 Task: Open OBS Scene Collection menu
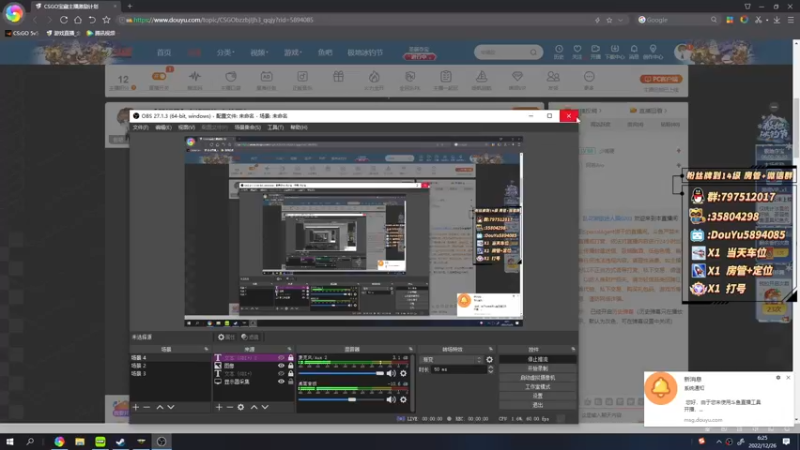pos(247,128)
